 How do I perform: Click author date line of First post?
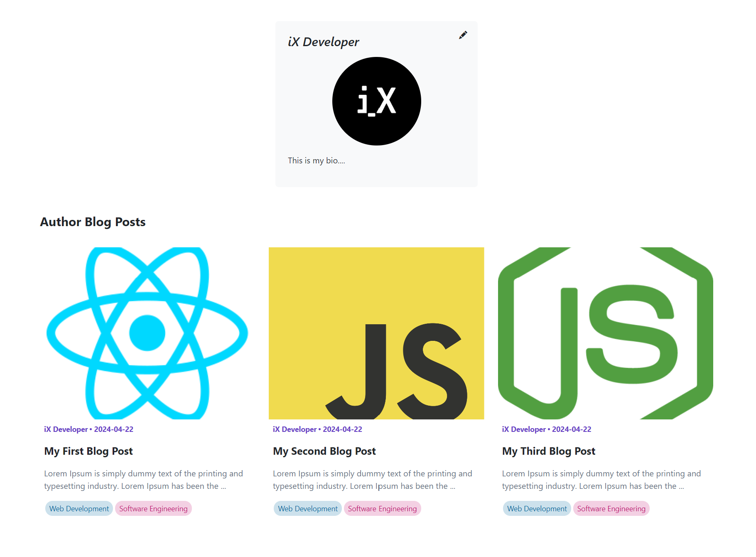click(89, 429)
